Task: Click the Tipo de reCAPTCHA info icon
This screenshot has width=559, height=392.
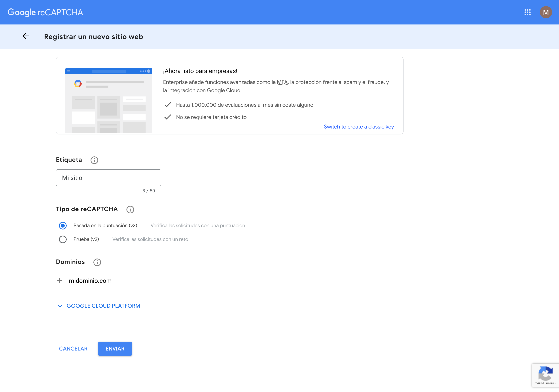Action: 130,209
